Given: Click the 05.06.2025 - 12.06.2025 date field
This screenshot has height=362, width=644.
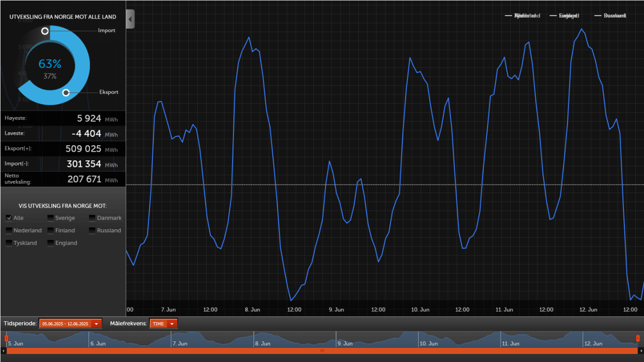Looking at the screenshot, I should pos(66,323).
